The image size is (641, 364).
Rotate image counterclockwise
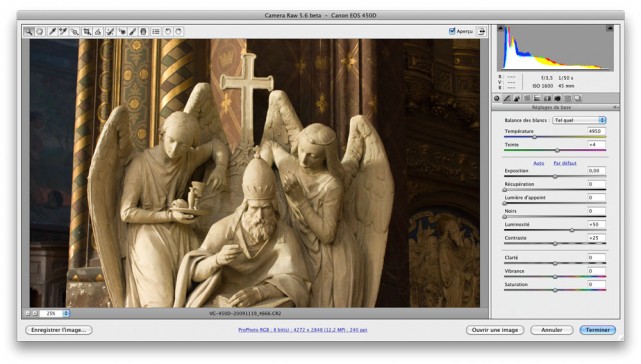(x=168, y=31)
